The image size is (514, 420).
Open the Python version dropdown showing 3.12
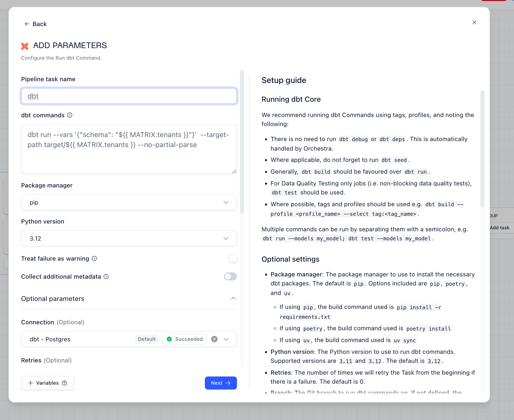click(129, 238)
